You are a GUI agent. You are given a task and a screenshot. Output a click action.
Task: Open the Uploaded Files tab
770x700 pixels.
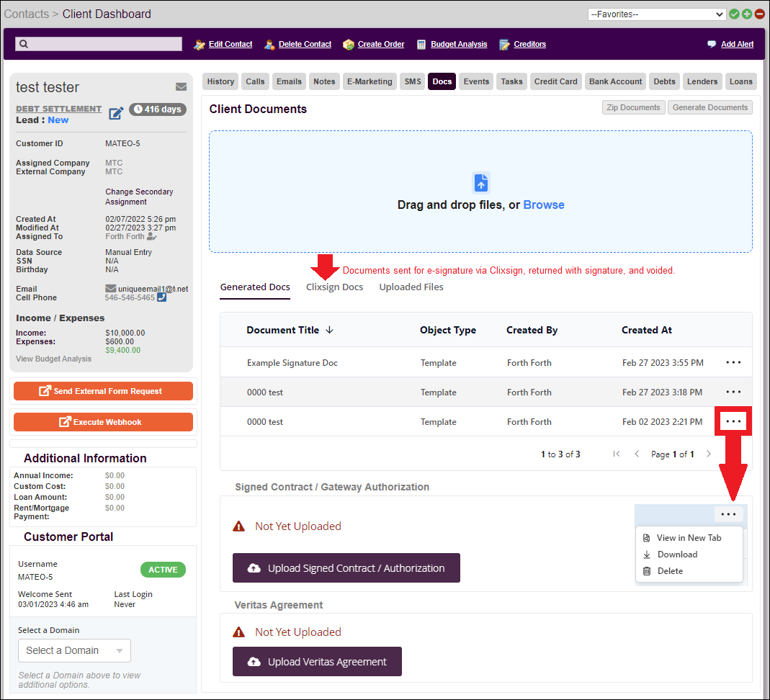(x=411, y=287)
